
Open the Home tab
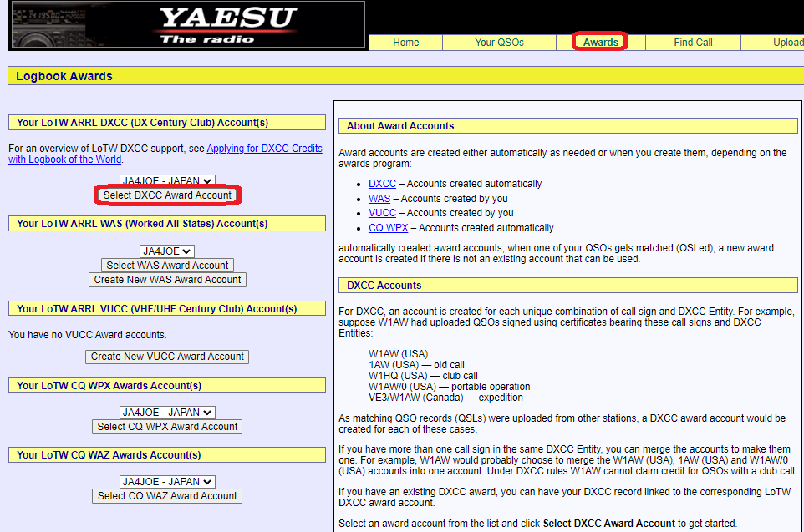tap(405, 43)
